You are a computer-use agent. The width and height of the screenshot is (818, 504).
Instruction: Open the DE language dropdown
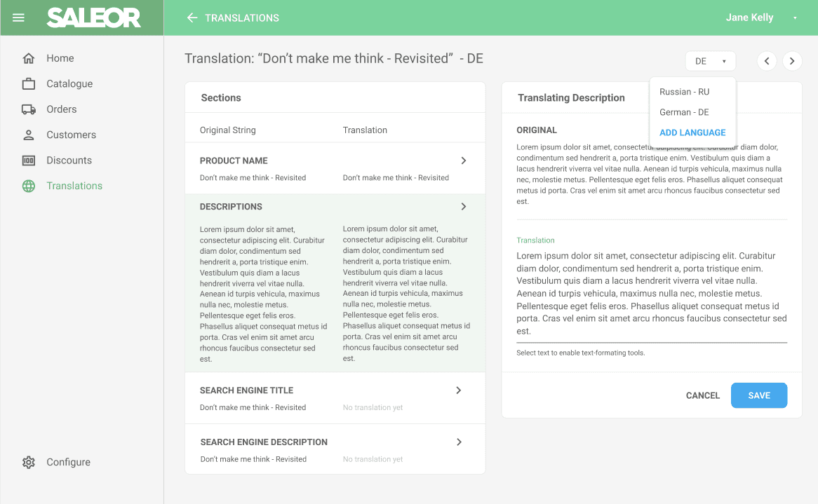coord(711,61)
